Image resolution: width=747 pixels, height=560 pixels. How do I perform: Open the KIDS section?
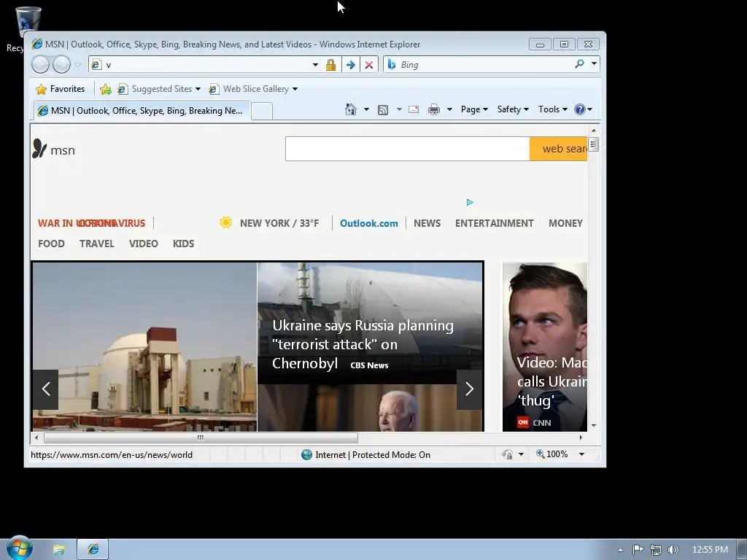[183, 244]
